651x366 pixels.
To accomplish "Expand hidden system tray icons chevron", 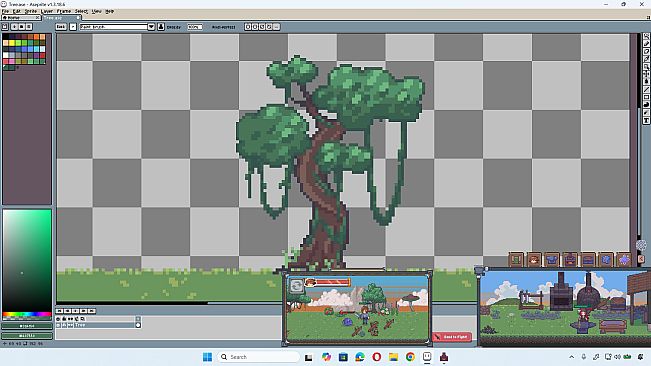I will [572, 357].
